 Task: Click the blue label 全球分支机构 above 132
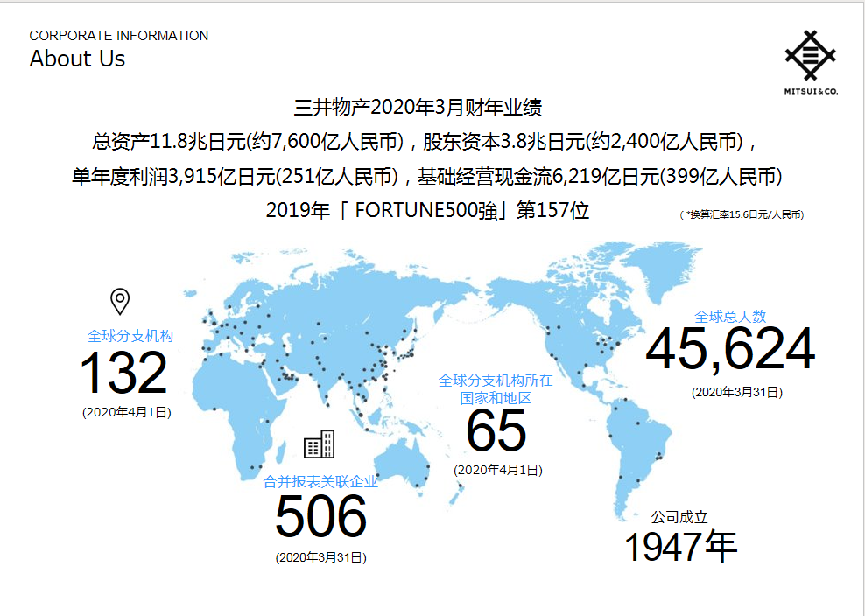pyautogui.click(x=130, y=336)
